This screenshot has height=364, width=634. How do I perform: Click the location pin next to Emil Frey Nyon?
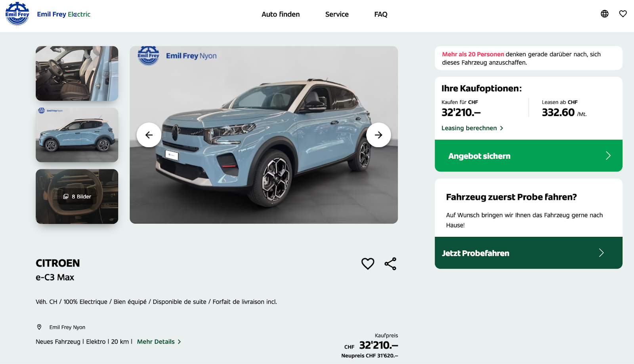(x=39, y=327)
